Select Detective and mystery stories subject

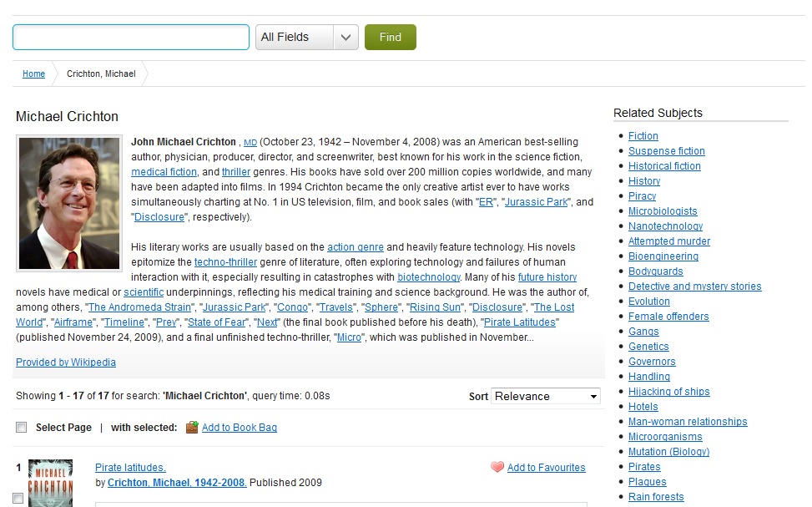tap(695, 286)
